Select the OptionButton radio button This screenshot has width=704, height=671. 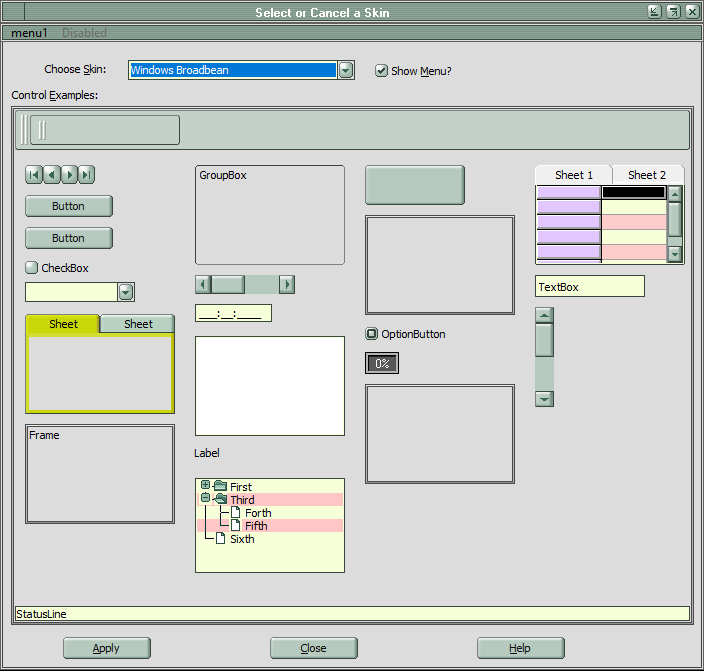click(372, 334)
